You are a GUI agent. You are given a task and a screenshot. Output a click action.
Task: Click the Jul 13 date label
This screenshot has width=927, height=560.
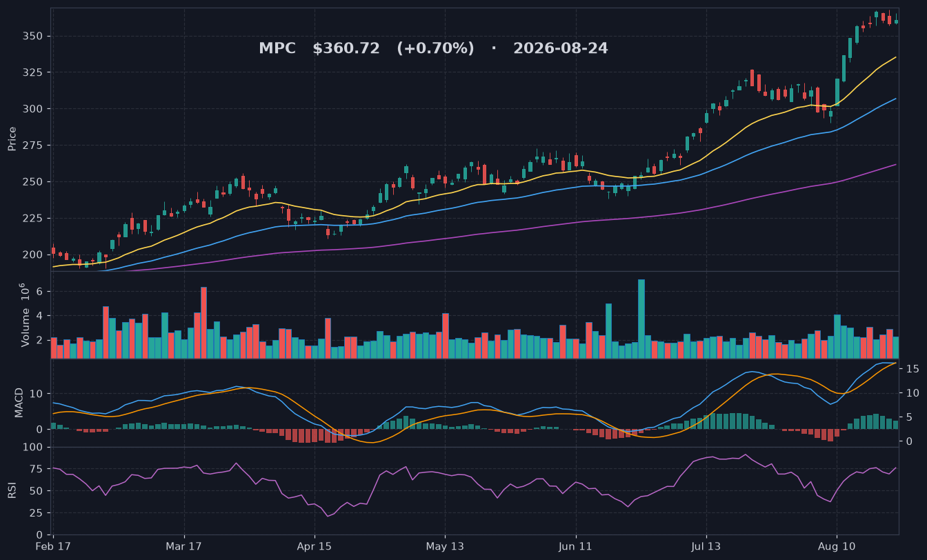[706, 547]
